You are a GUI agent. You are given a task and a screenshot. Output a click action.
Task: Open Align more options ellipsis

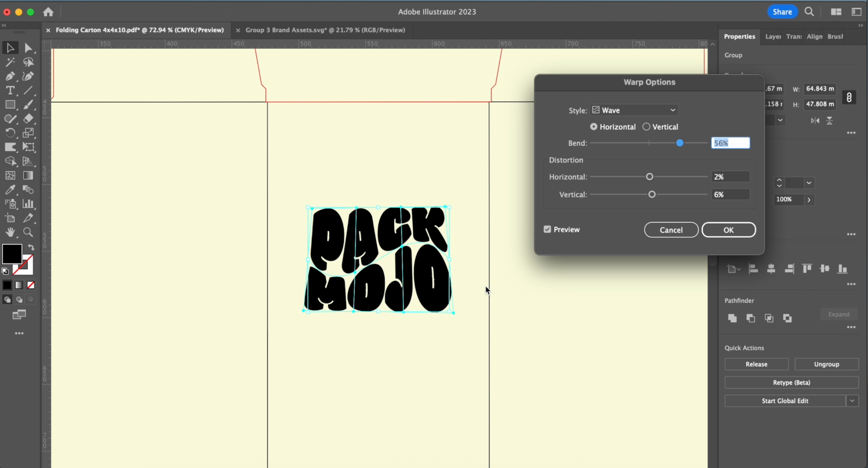(x=851, y=284)
